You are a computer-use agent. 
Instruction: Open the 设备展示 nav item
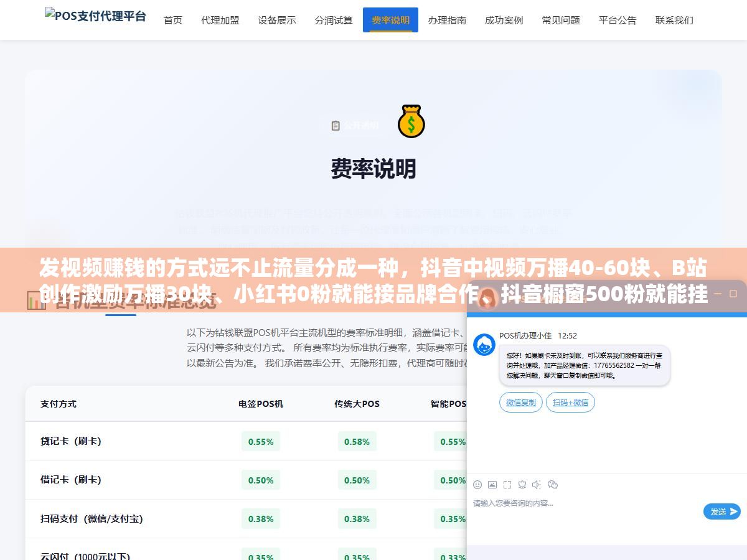point(277,20)
